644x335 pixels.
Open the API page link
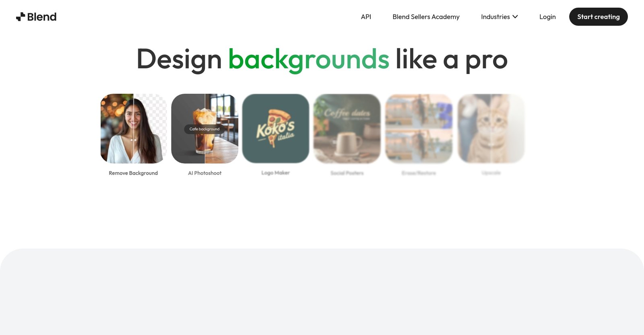click(366, 17)
